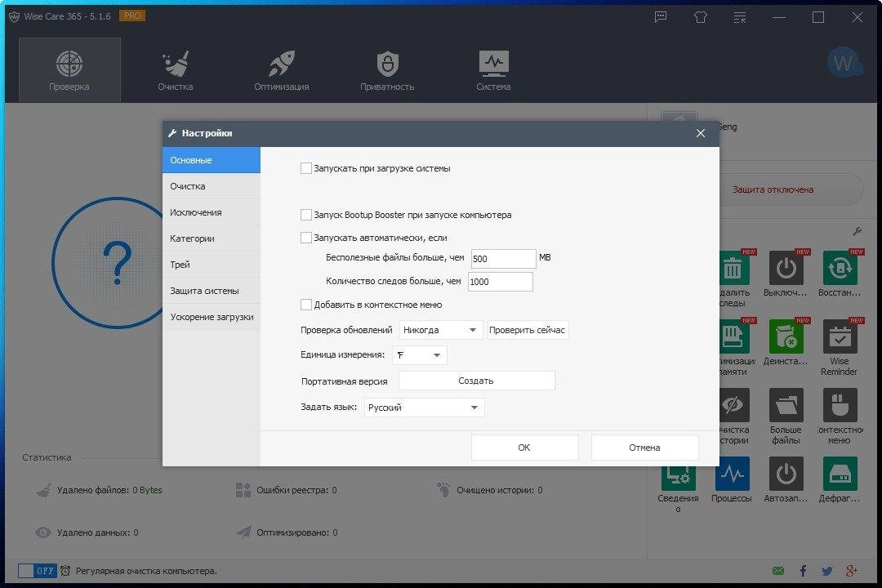The image size is (882, 588).
Task: Click the Защита отключена button
Action: (x=791, y=189)
